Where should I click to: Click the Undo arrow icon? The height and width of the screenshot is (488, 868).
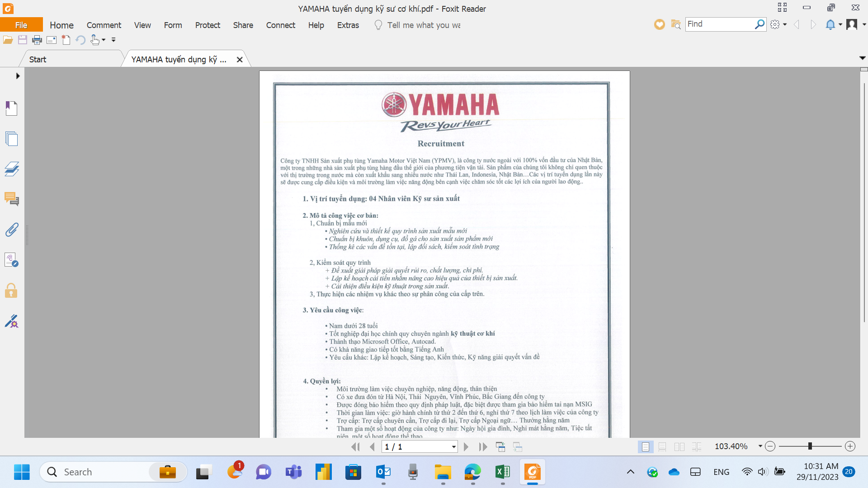click(80, 40)
